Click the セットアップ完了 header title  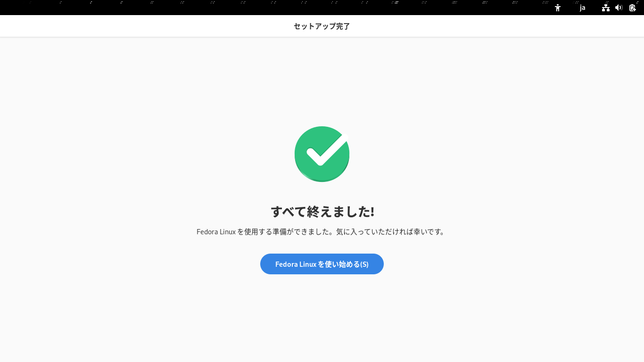(x=322, y=26)
